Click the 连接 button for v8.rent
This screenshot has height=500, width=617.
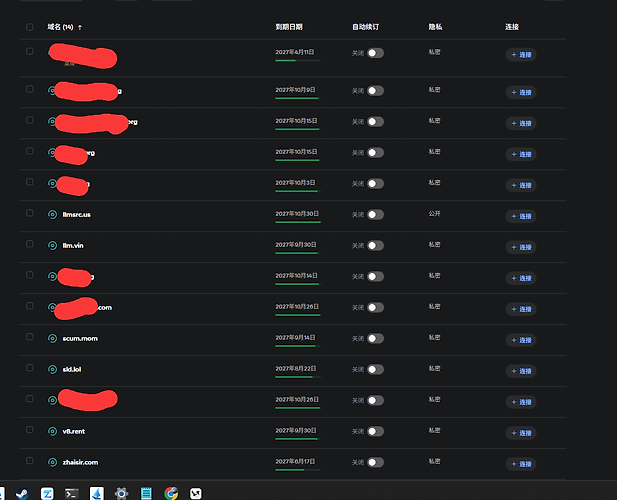pos(521,433)
